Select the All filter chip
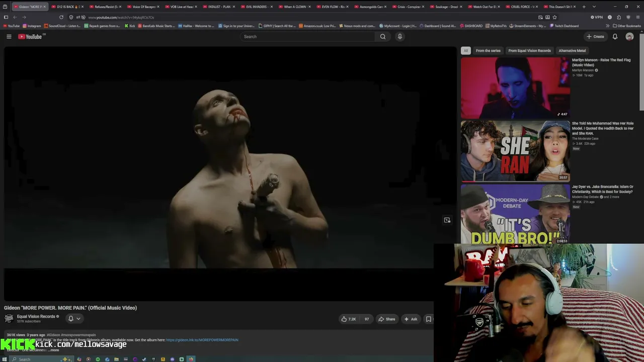This screenshot has width=644, height=362. 466,51
